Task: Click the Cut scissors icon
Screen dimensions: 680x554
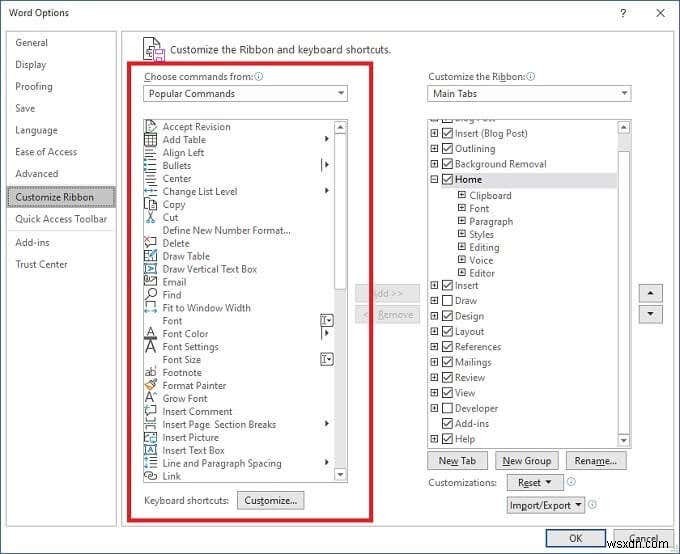Action: pos(150,217)
